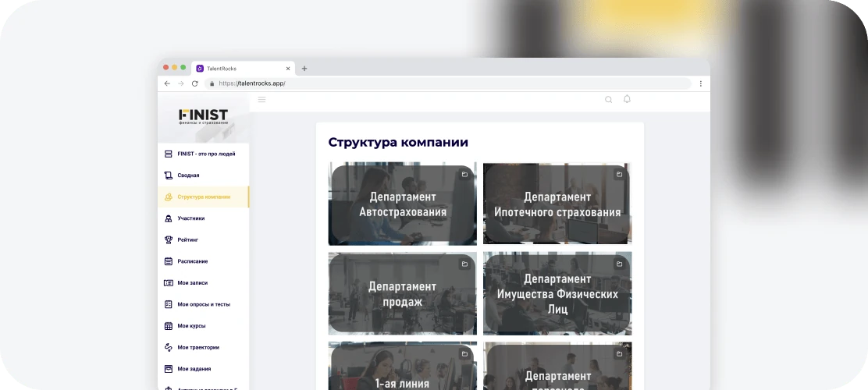
Task: Open notifications bell icon
Action: point(628,99)
